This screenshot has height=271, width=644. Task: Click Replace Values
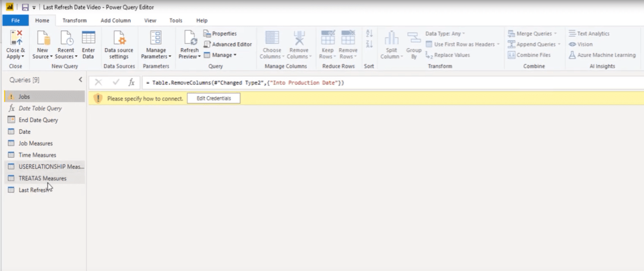click(448, 55)
